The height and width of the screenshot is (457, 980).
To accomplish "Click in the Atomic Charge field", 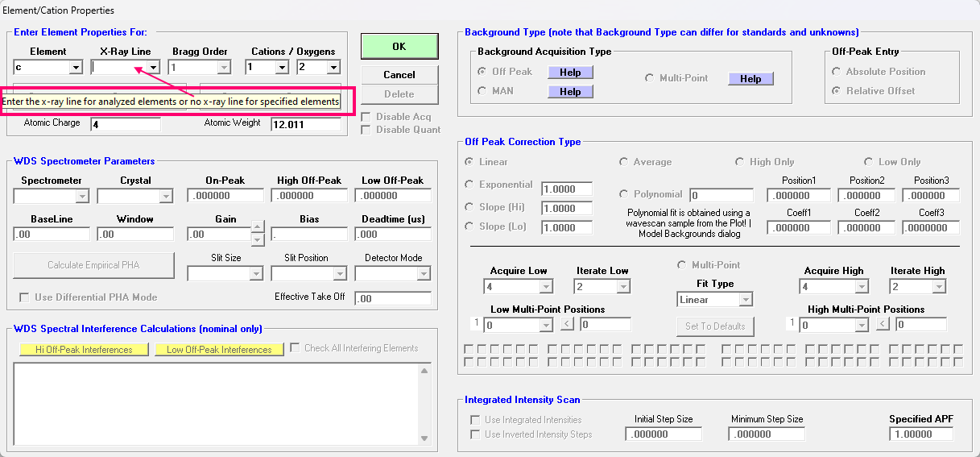I will pos(125,125).
